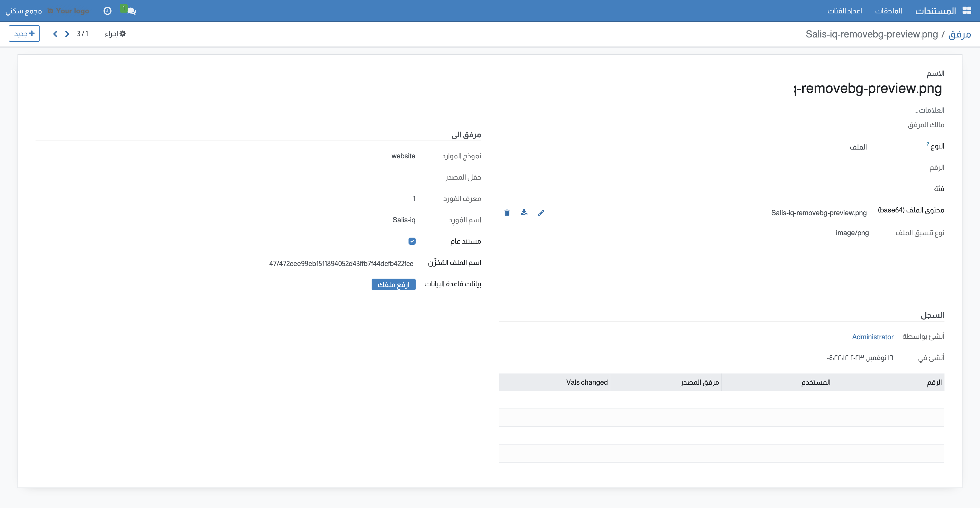Click the stored filename hash value
This screenshot has height=508, width=980.
tap(341, 263)
